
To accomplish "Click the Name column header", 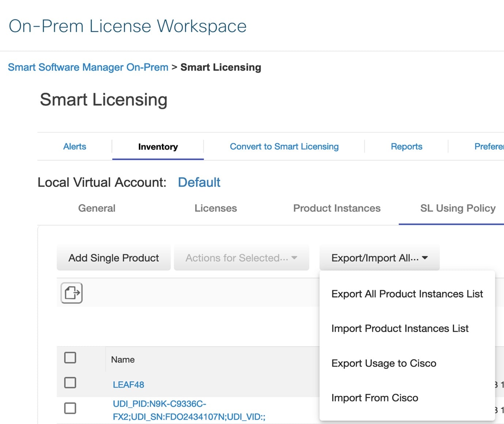I will (x=123, y=360).
